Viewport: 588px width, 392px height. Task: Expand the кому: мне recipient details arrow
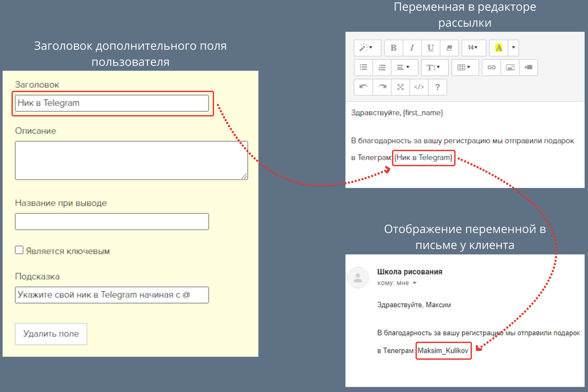414,283
